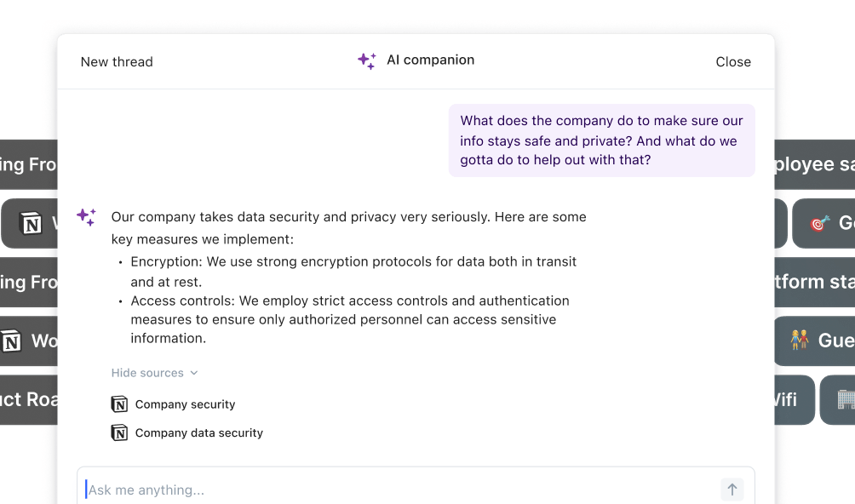This screenshot has height=504, width=855.
Task: Click the Notion icon on the upper-left card
Action: tap(31, 223)
